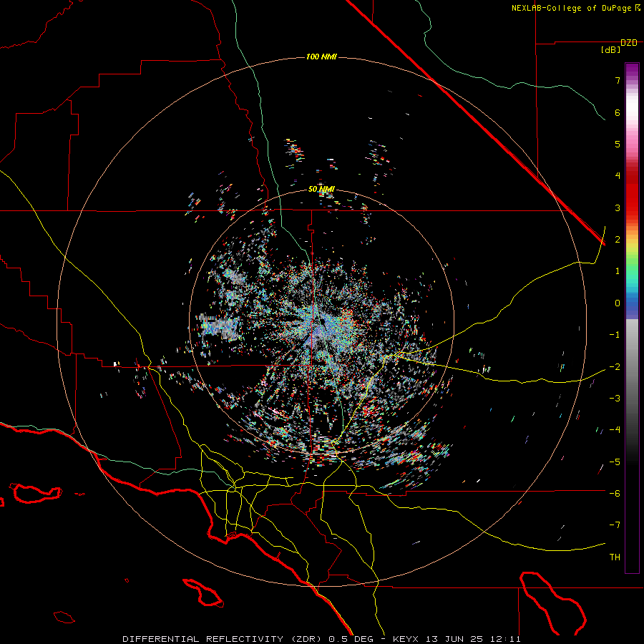Click the NEXLAB-College of DuPage watermark text
Screen dimensions: 644x644
pos(575,8)
